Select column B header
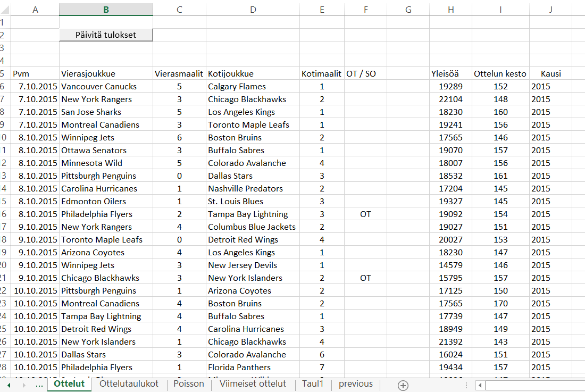The height and width of the screenshot is (392, 585). coord(106,10)
